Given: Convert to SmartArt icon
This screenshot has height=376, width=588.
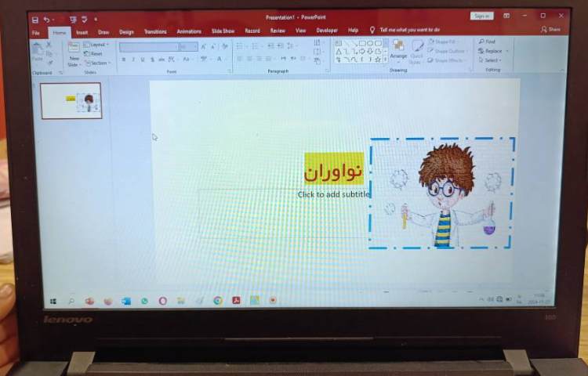Looking at the screenshot, I should (318, 60).
